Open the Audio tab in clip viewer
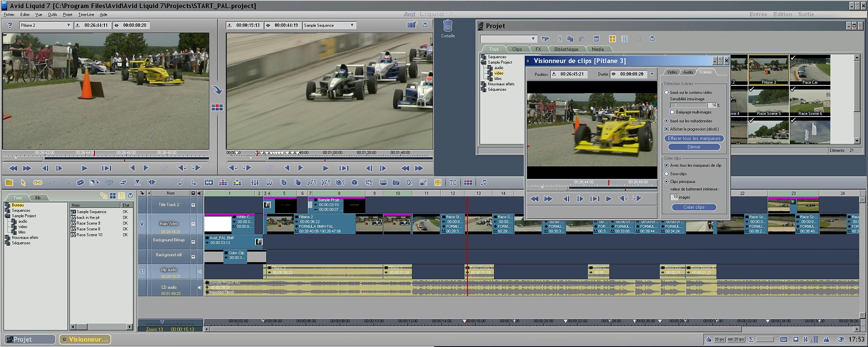 point(688,72)
